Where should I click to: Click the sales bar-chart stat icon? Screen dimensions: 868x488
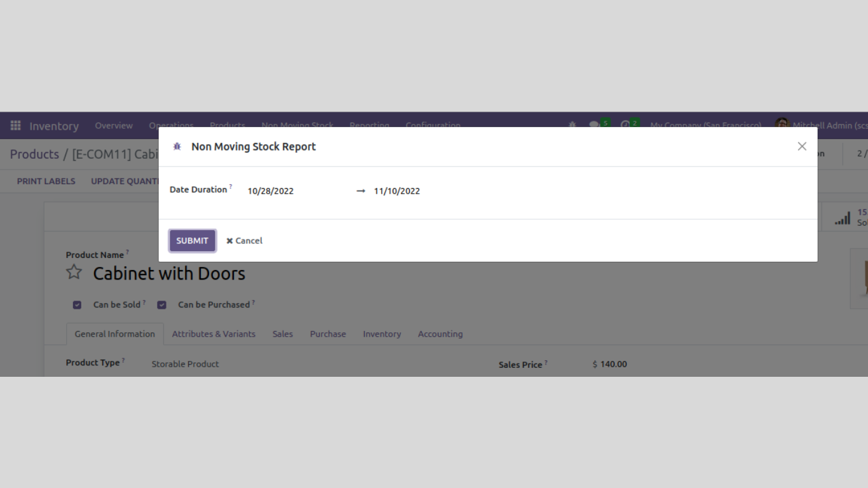(843, 218)
